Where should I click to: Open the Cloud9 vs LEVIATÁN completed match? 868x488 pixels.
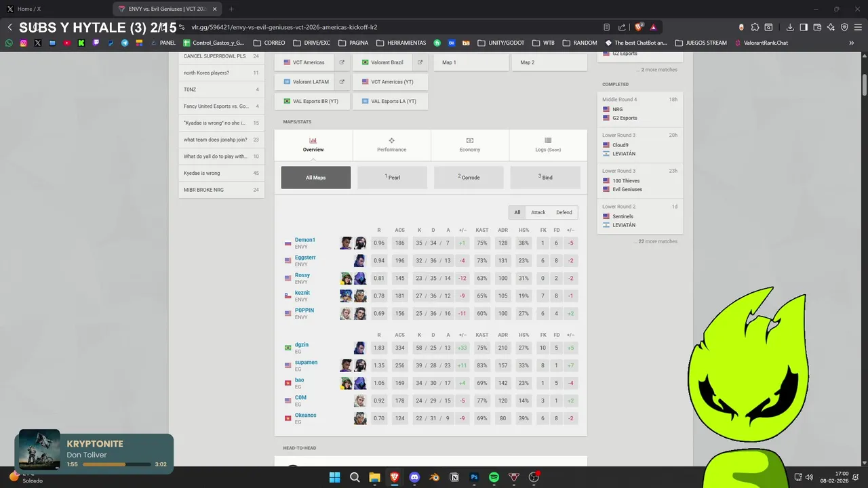tap(639, 144)
